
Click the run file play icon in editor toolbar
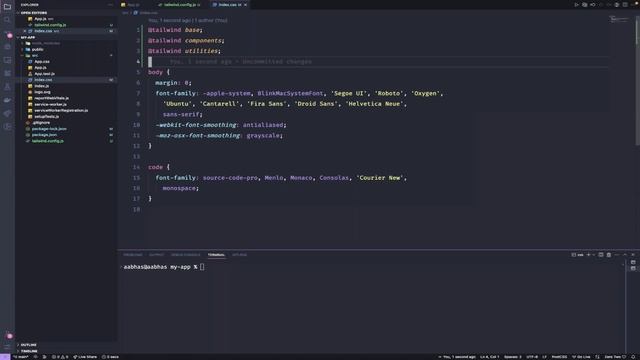click(x=576, y=5)
